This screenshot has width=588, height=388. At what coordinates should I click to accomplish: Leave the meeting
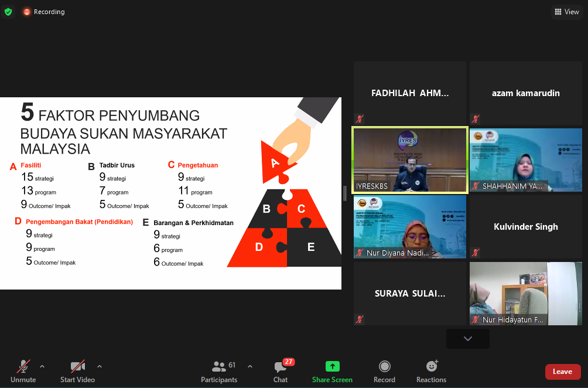pos(562,372)
